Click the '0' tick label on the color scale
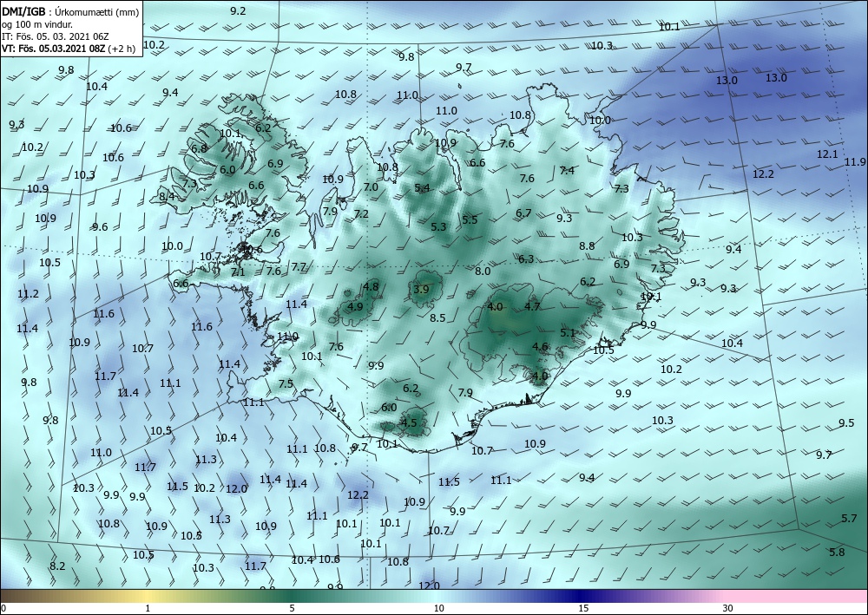 (x=3, y=608)
